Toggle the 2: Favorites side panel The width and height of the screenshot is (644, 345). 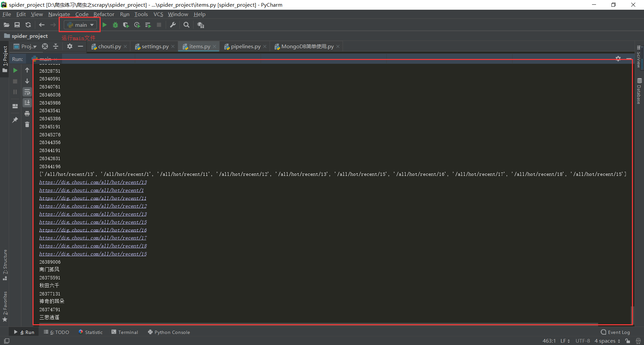pyautogui.click(x=5, y=306)
